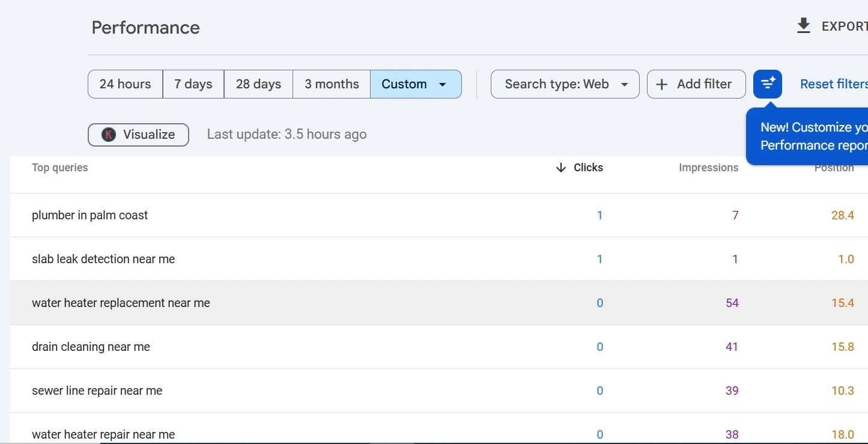This screenshot has height=444, width=868.
Task: Click the plus icon in Add filter
Action: pos(661,84)
